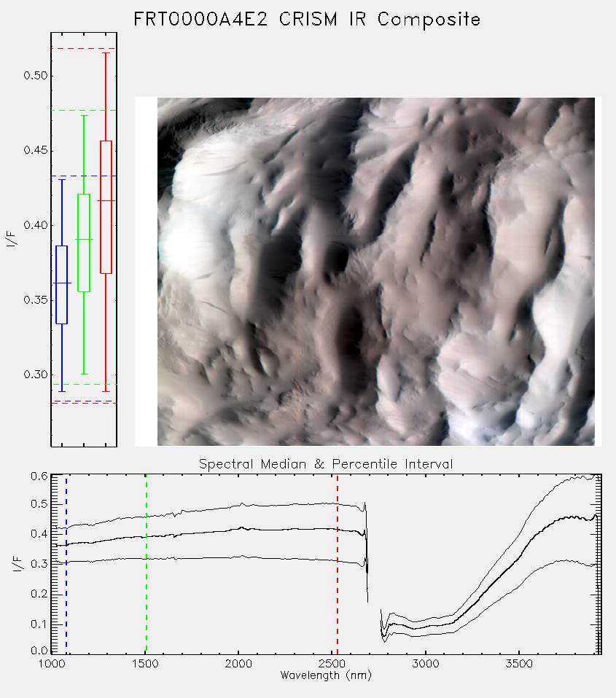This screenshot has width=616, height=698.
Task: Click the green box in the boxplot
Action: click(x=84, y=243)
